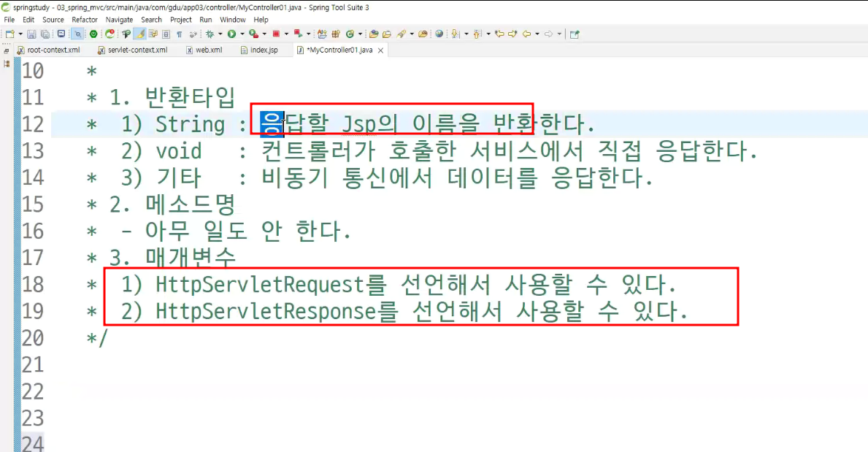This screenshot has width=868, height=452.
Task: Click the Open Type folder icon
Action: (x=374, y=34)
